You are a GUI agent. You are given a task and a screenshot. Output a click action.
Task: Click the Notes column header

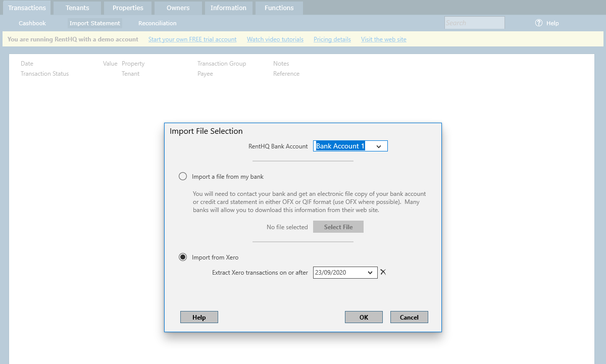coord(281,64)
